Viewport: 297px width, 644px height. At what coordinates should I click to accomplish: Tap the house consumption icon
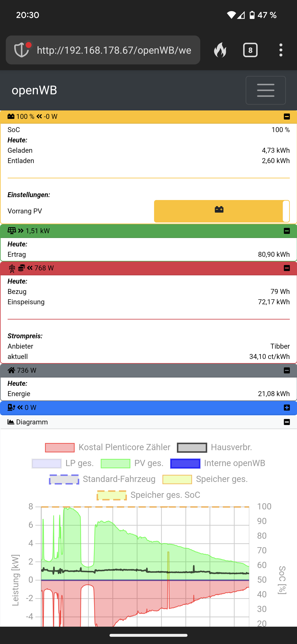coord(11,370)
